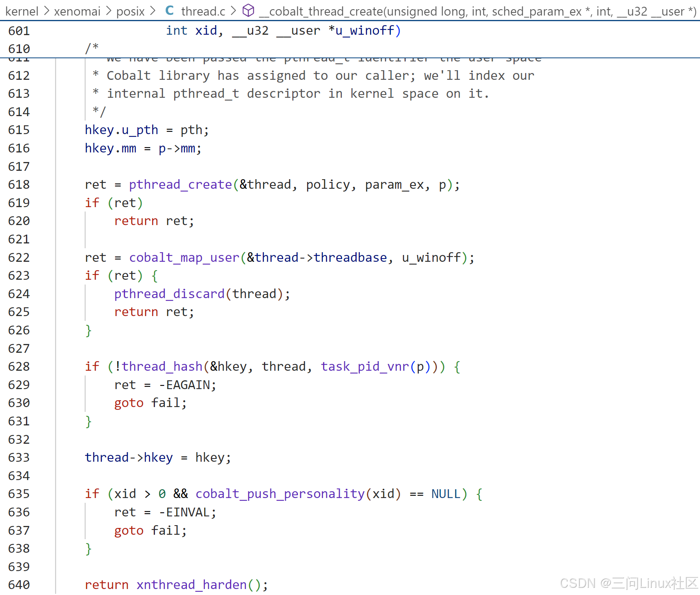The width and height of the screenshot is (700, 595).
Task: Click 'hkey.mm' on line 616
Action: click(111, 148)
